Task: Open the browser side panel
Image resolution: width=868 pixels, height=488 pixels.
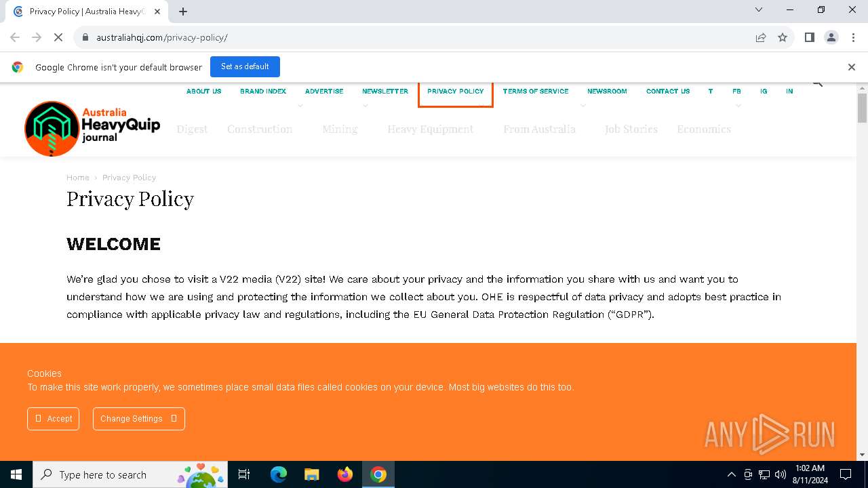Action: click(809, 37)
